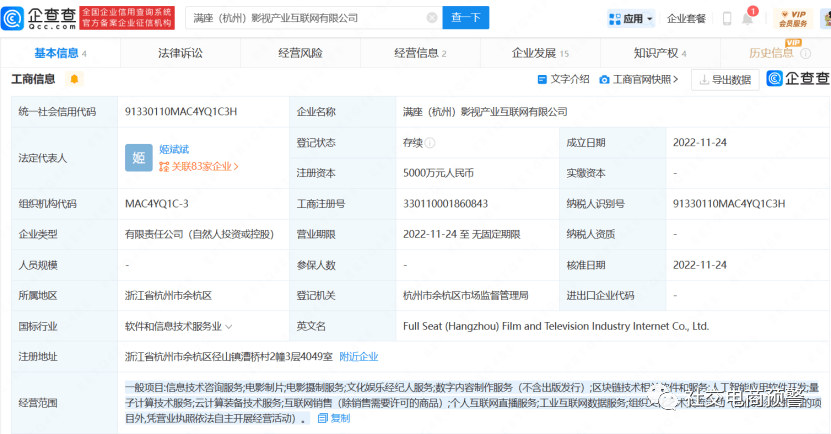Click the 导出数据 export button
The height and width of the screenshot is (434, 831).
(725, 79)
